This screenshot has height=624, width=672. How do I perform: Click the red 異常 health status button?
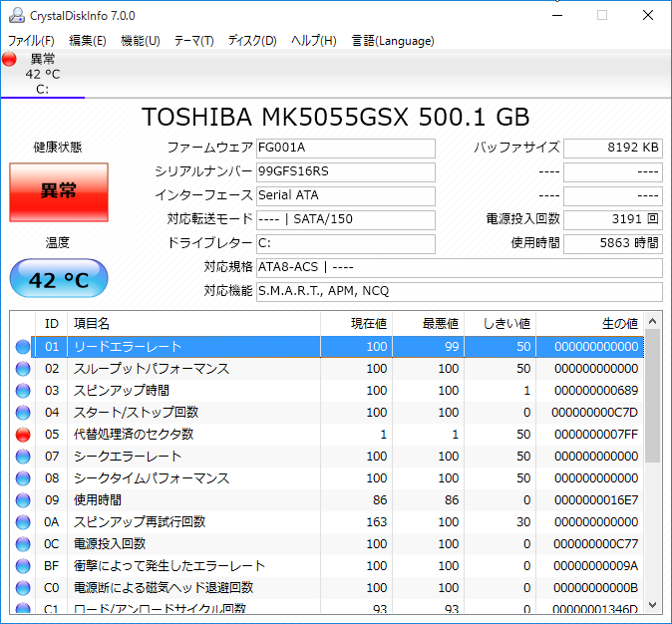point(59,192)
